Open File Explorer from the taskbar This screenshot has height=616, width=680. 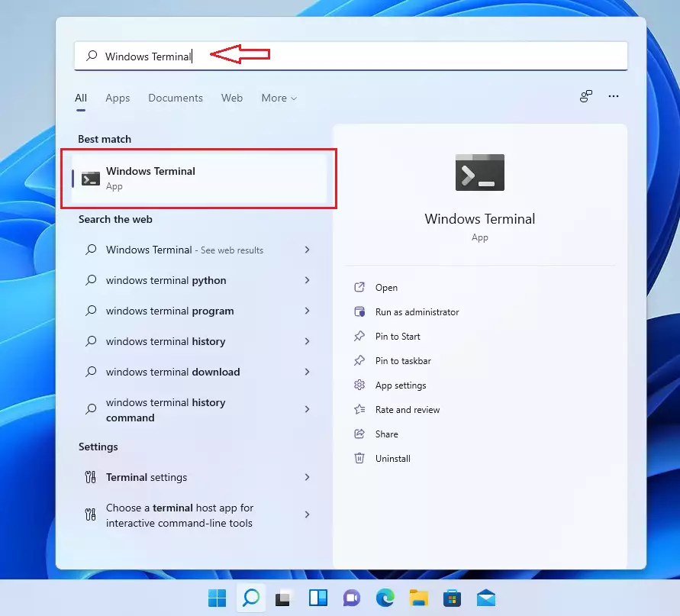tap(418, 598)
